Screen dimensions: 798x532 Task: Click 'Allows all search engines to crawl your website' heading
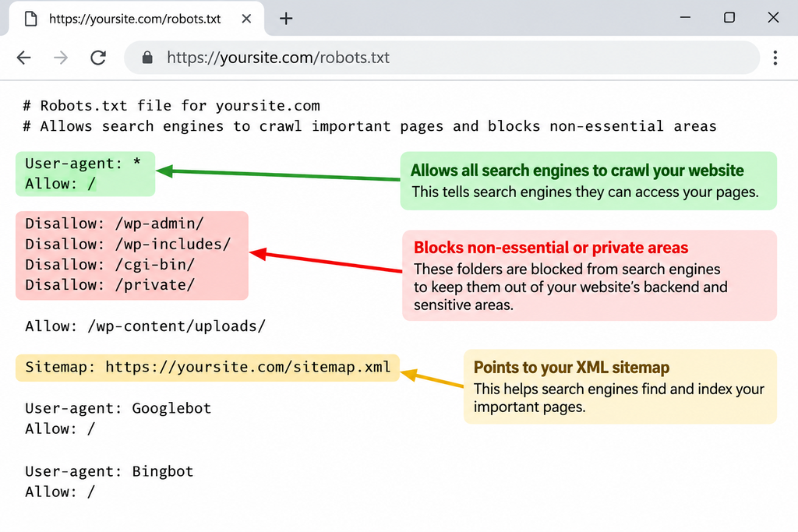point(577,171)
